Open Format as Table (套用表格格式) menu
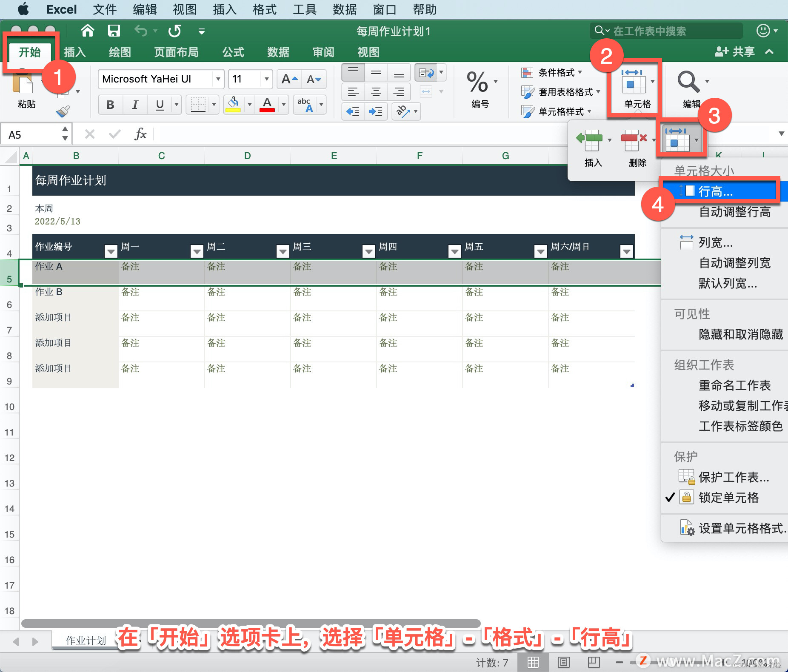The height and width of the screenshot is (672, 788). click(560, 92)
